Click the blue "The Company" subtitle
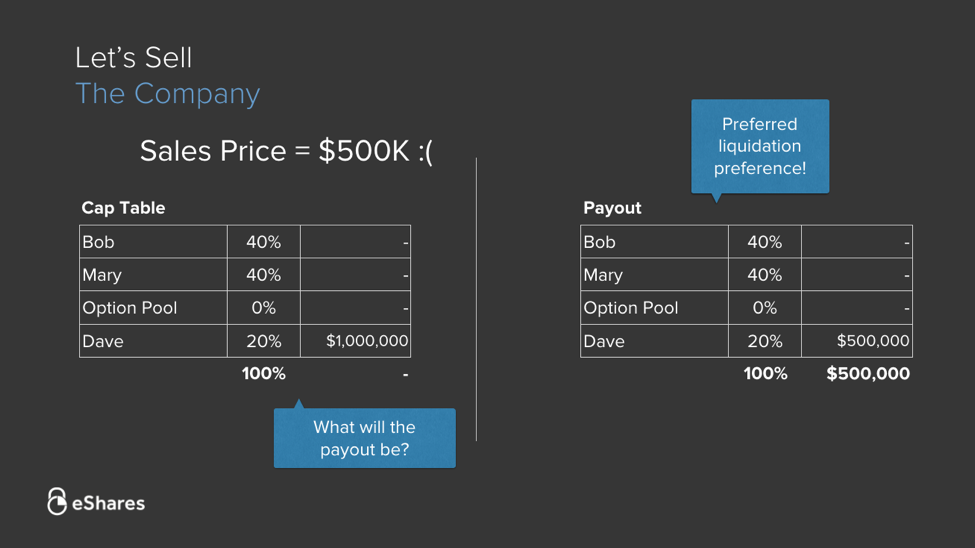 pyautogui.click(x=167, y=93)
